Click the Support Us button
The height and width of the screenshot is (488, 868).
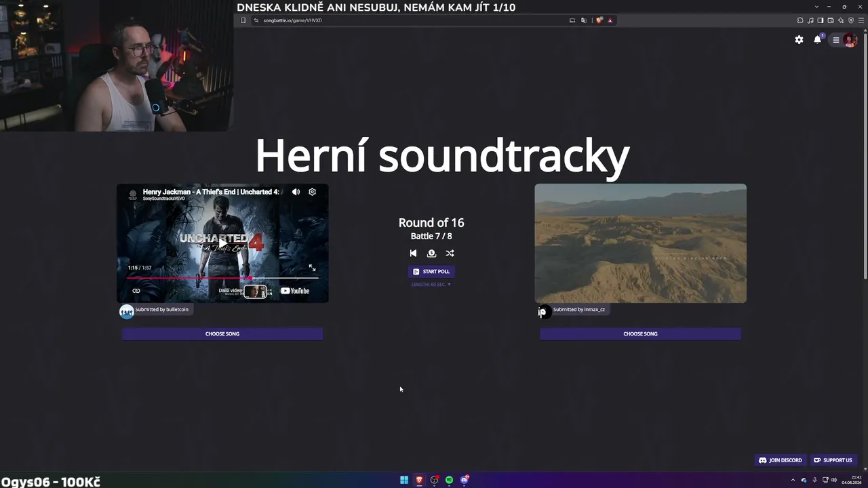[x=833, y=460]
